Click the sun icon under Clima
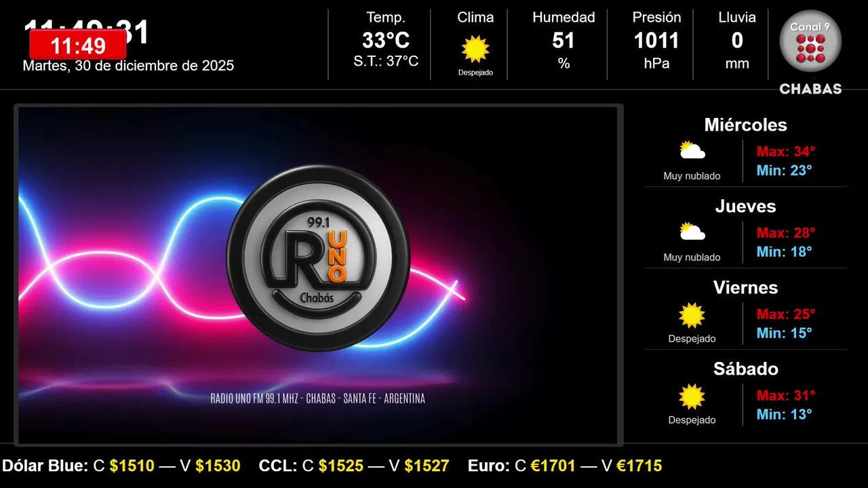The height and width of the screenshot is (488, 868). point(475,49)
